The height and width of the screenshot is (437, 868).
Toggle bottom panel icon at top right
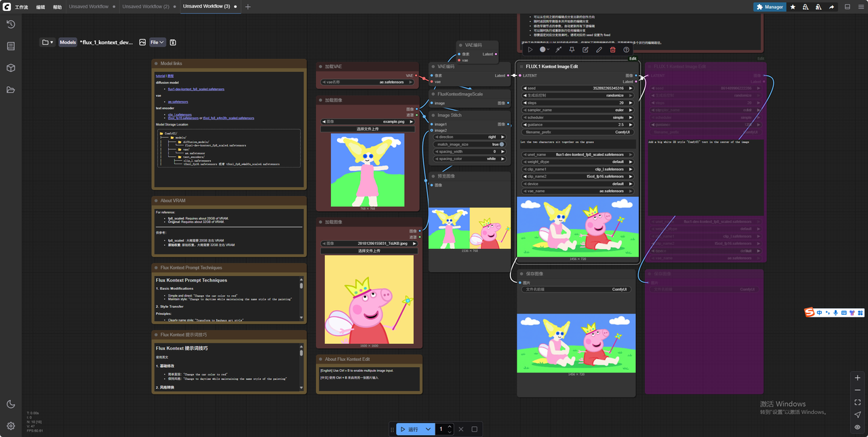(x=847, y=7)
